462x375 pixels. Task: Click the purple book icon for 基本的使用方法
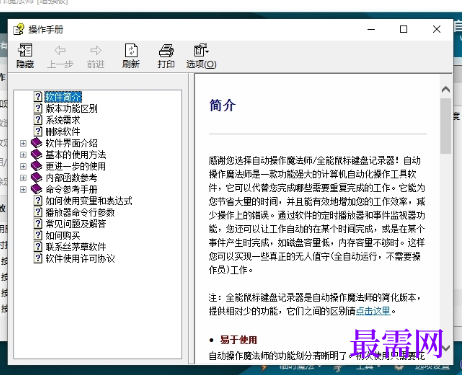click(x=36, y=154)
